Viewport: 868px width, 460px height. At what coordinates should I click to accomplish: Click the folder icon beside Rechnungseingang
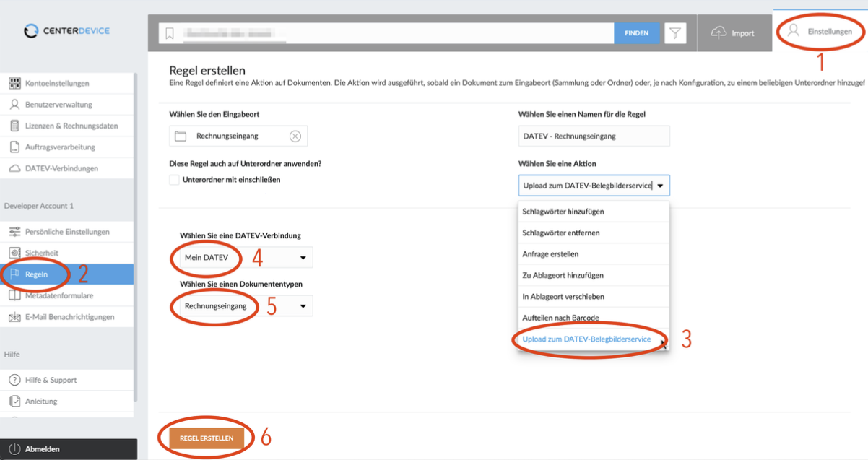181,136
